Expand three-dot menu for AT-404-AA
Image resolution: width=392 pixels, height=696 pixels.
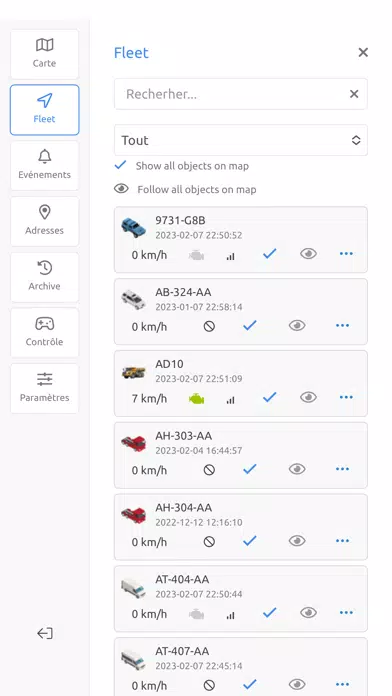tap(346, 613)
